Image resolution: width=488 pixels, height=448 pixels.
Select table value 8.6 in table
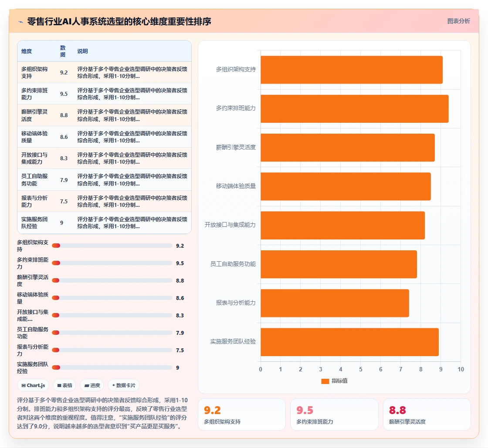64,137
